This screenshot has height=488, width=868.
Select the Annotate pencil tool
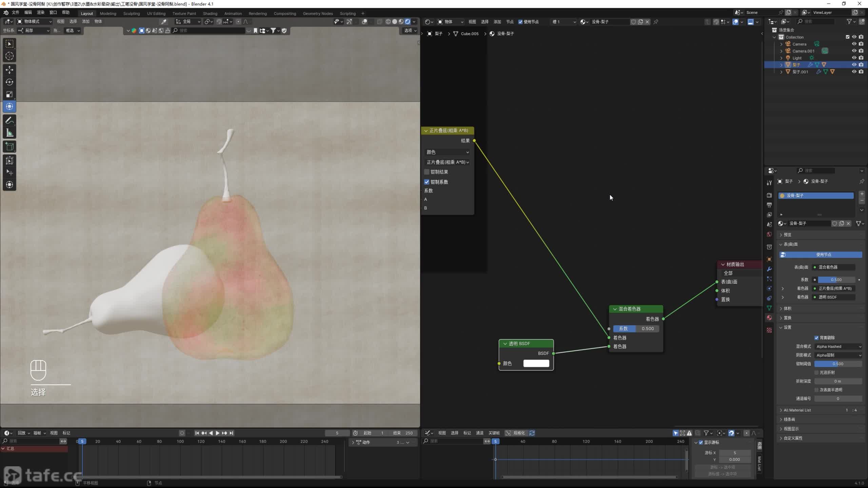click(x=9, y=121)
